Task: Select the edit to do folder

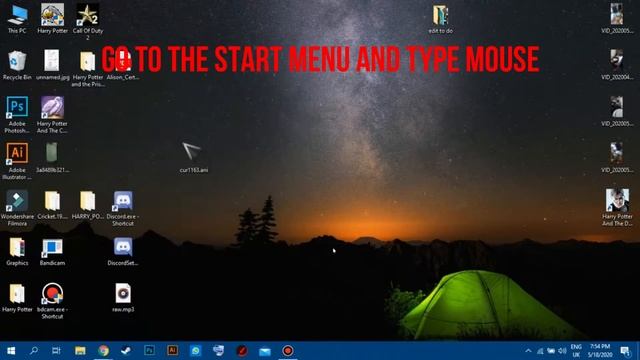Action: [x=440, y=19]
